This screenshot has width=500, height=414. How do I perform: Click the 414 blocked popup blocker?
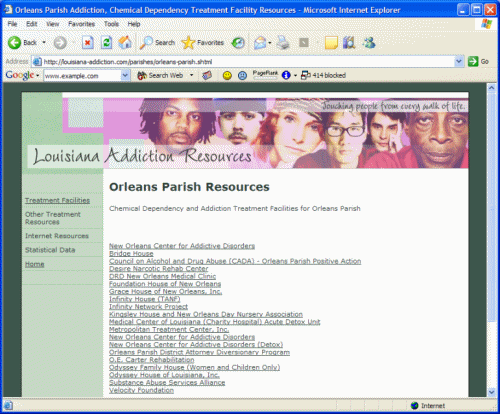pos(323,75)
